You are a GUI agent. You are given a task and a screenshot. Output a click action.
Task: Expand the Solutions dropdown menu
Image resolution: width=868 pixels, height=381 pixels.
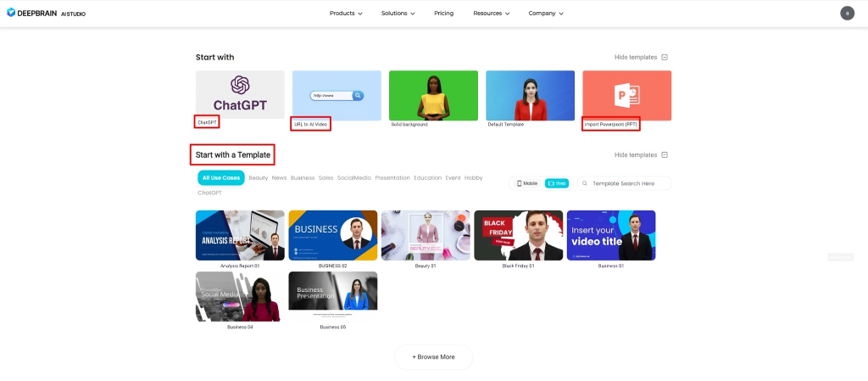coord(398,14)
